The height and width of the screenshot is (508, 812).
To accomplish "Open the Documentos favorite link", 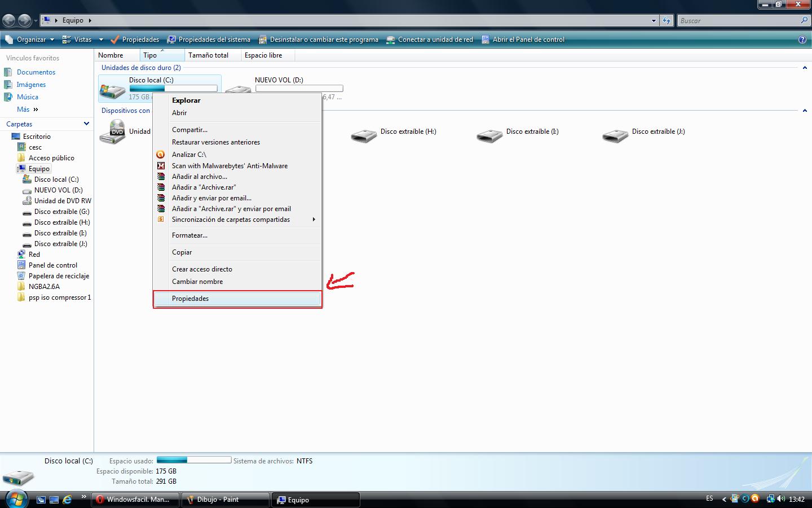I will click(36, 72).
